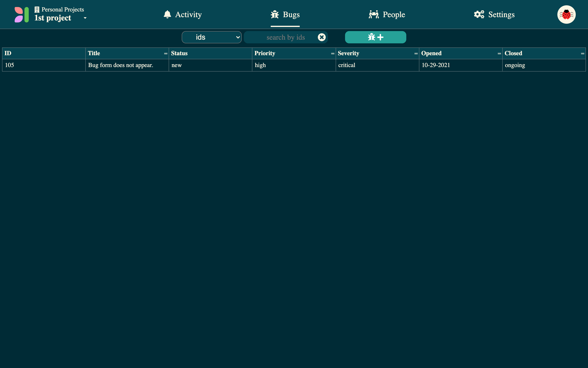588x368 pixels.
Task: Sort by Closed using its handle icon
Action: pos(583,54)
